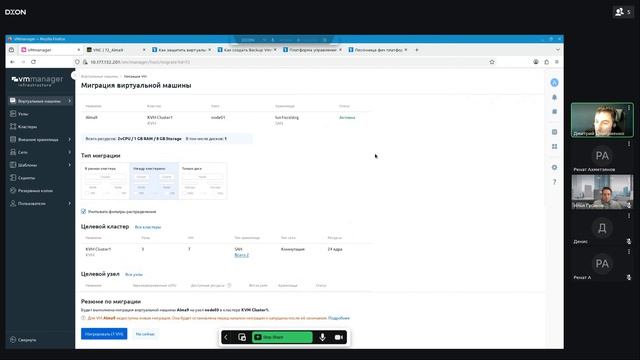Toggle microphone in share toolbar

pyautogui.click(x=322, y=337)
